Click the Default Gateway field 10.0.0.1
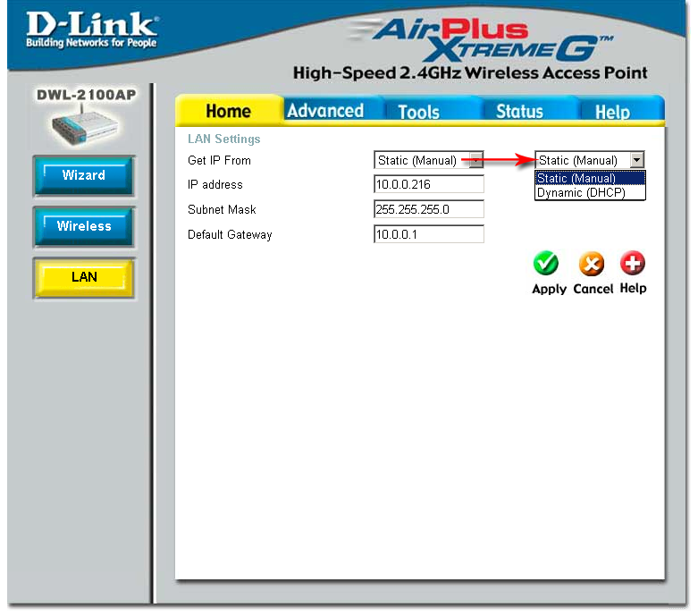The width and height of the screenshot is (698, 616). (x=429, y=234)
